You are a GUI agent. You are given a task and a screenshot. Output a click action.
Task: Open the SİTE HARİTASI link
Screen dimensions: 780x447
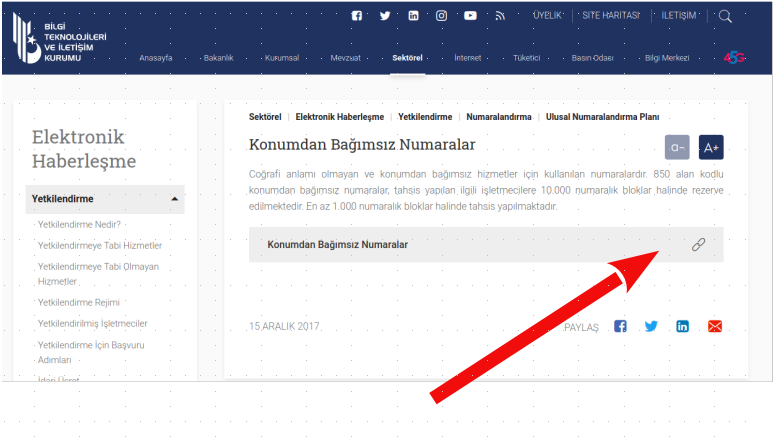610,16
